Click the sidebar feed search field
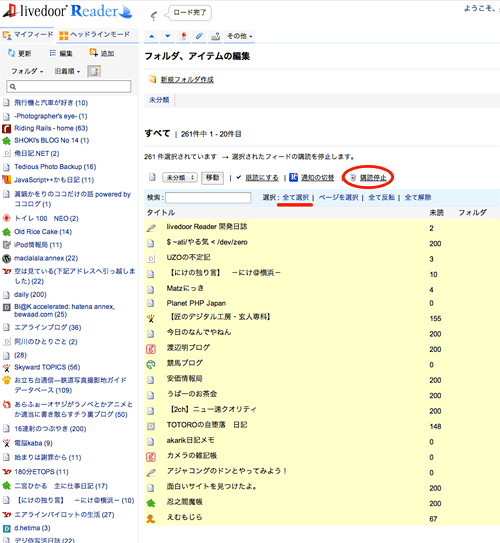This screenshot has width=500, height=543. pyautogui.click(x=69, y=87)
